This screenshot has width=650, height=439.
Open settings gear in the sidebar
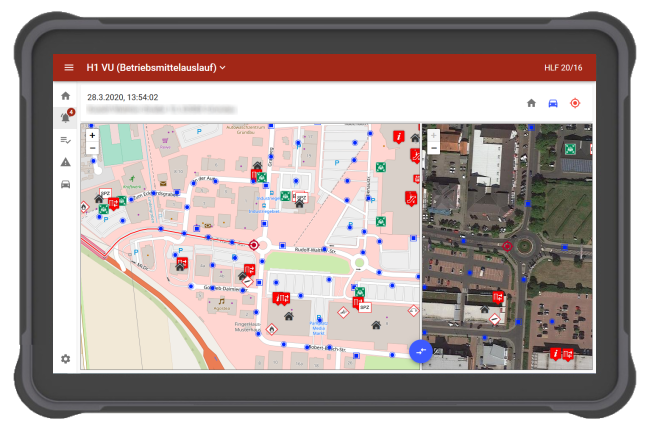pyautogui.click(x=65, y=359)
